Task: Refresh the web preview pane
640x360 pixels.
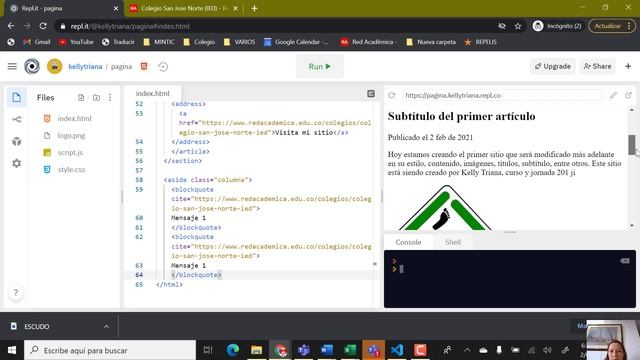Action: click(x=392, y=95)
